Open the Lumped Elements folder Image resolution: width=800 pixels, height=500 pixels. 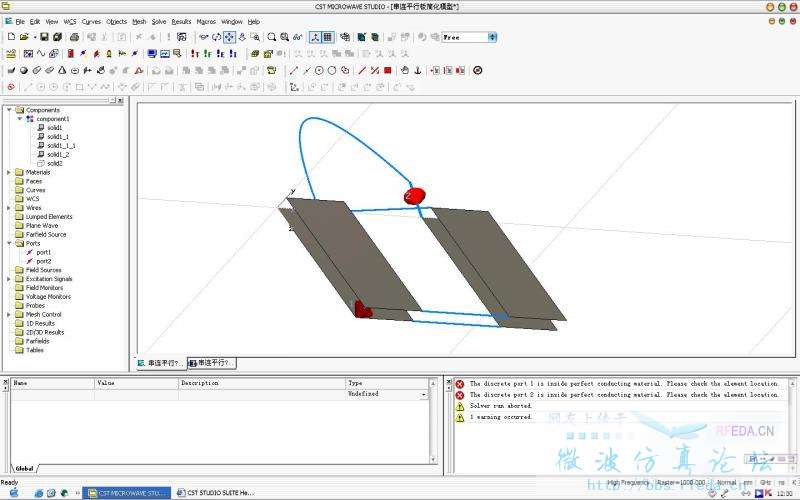click(49, 216)
